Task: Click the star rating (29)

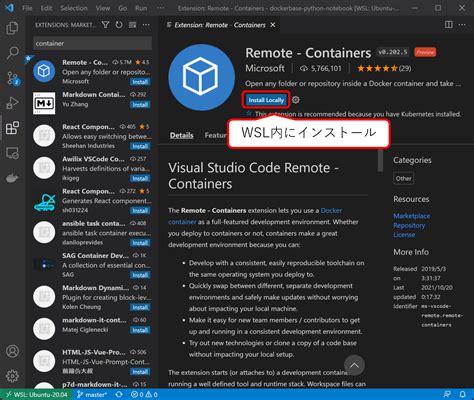Action: click(384, 68)
